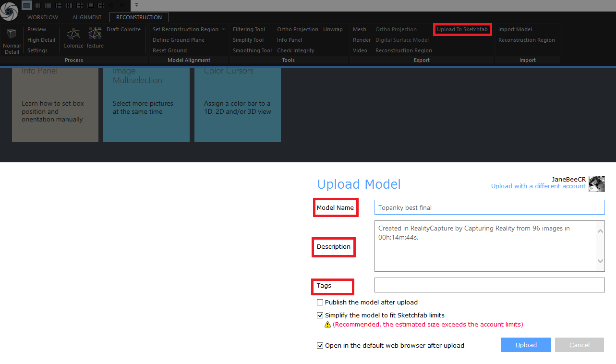Open the Filtering Tool
The height and width of the screenshot is (364, 616).
(249, 29)
